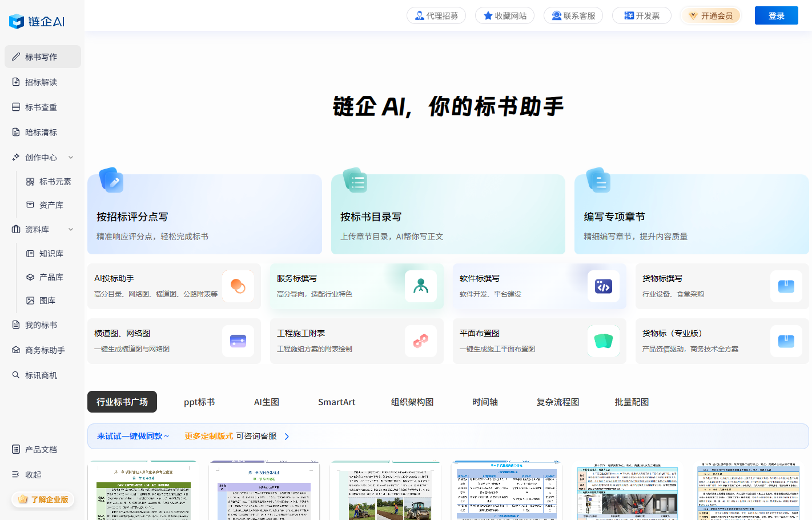Open 图库 image icon
This screenshot has height=520, width=812.
[30, 300]
